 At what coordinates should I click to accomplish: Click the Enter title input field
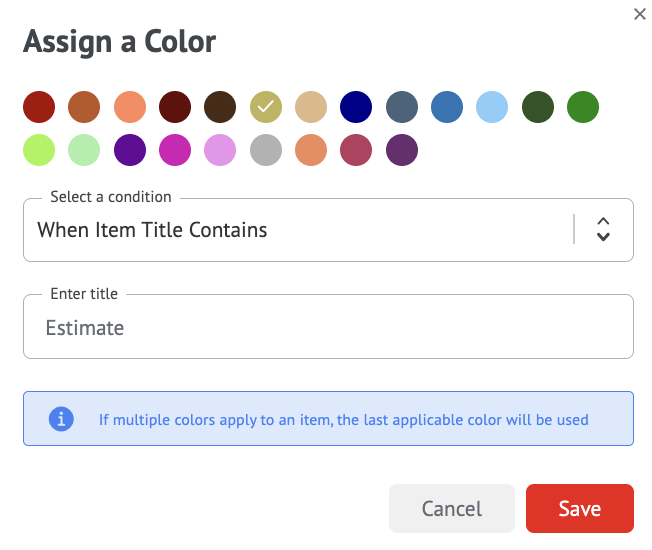point(328,327)
